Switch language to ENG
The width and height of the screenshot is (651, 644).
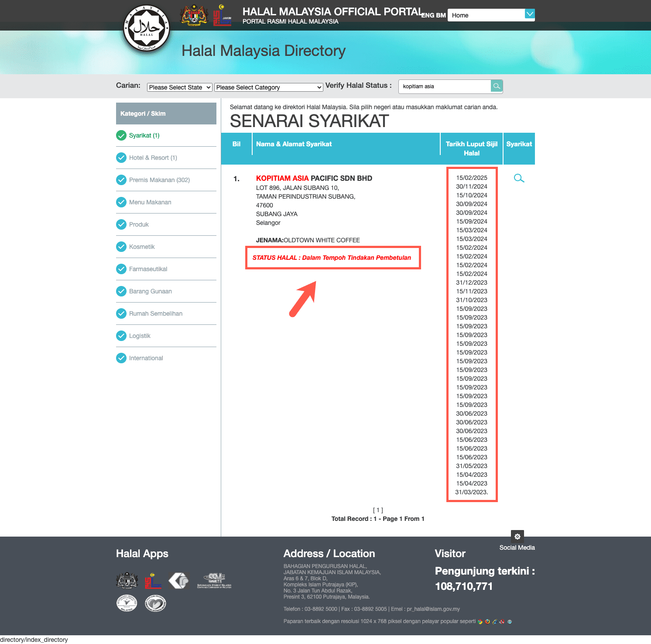(428, 15)
